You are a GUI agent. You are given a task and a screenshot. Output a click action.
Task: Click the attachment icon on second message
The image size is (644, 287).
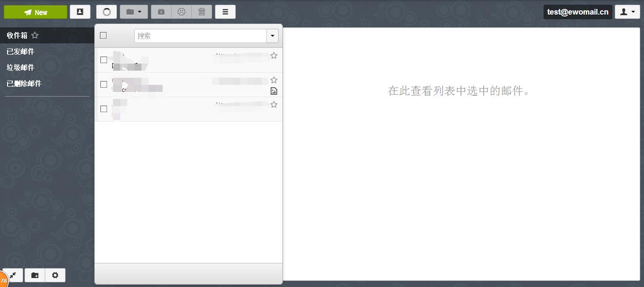point(274,90)
